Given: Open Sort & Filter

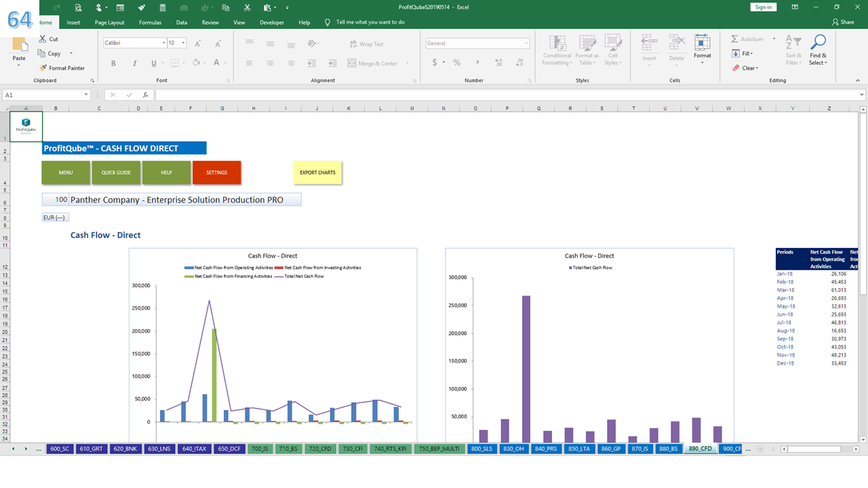Looking at the screenshot, I should [x=793, y=50].
